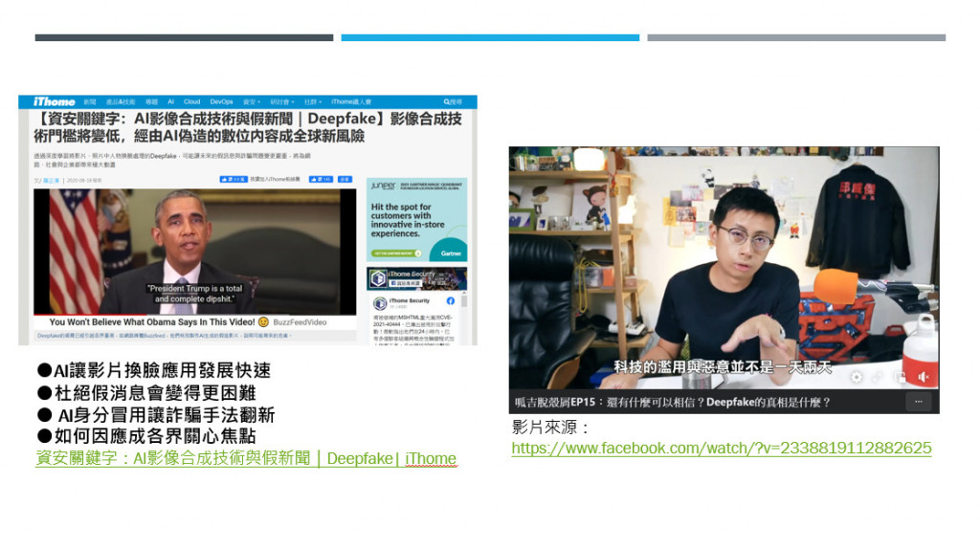Click the iThome Security page avatar in the widget

[379, 303]
